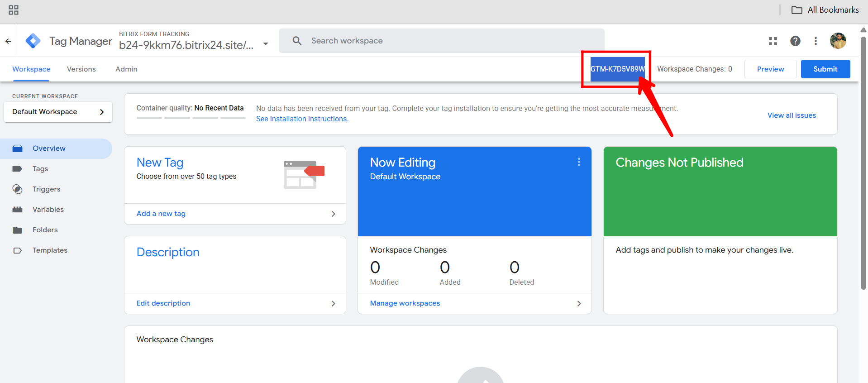The width and height of the screenshot is (868, 383).
Task: Open Now Editing card three-dot menu
Action: pos(579,162)
